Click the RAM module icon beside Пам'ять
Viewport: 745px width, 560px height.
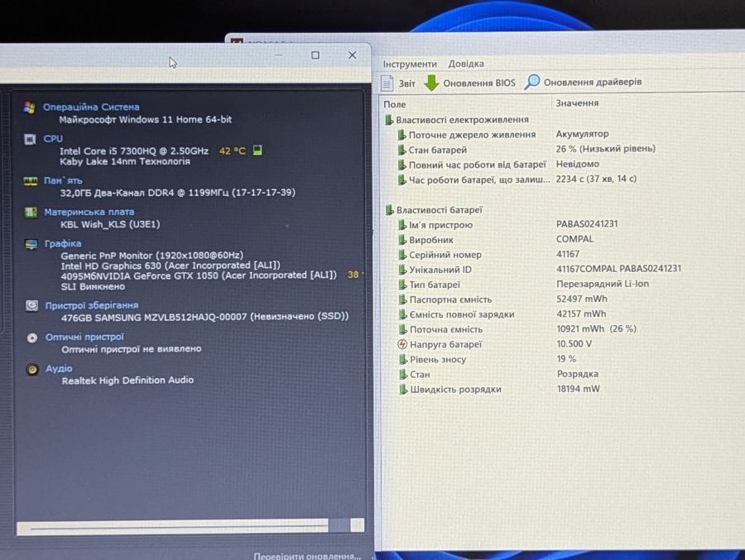(x=31, y=181)
